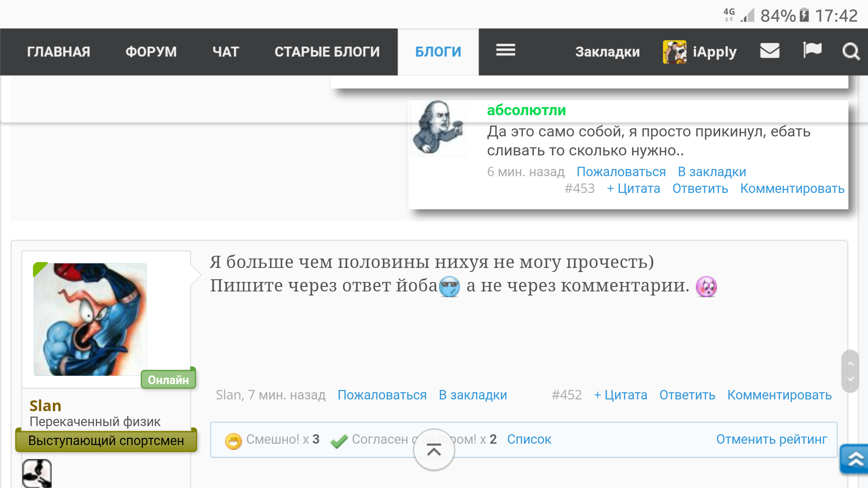The image size is (868, 488).
Task: Open permalink #453
Action: tap(580, 188)
